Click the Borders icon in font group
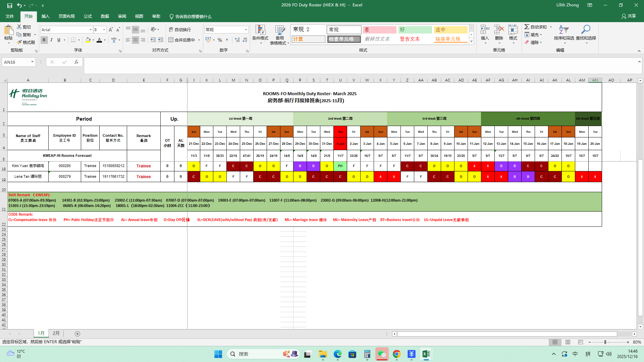 coord(73,40)
